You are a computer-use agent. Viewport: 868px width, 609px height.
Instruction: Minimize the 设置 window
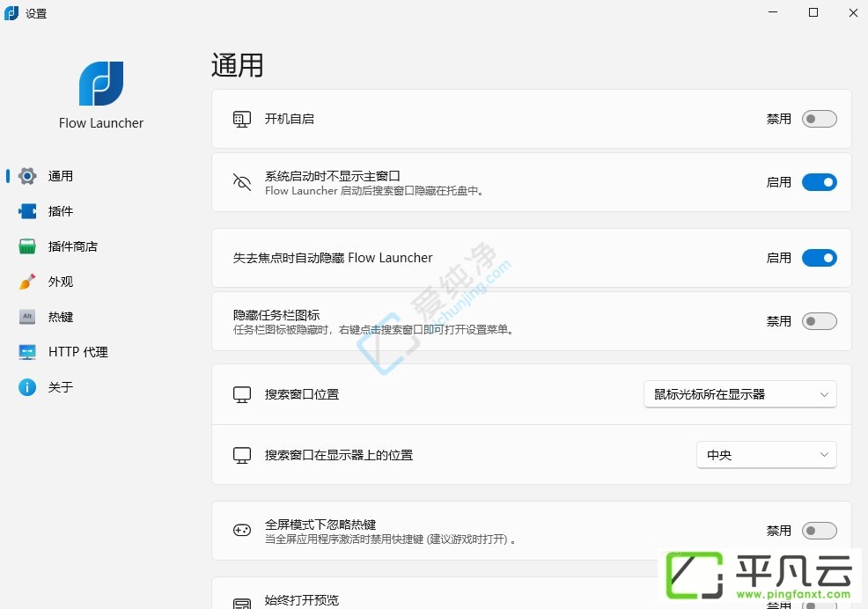click(x=773, y=12)
